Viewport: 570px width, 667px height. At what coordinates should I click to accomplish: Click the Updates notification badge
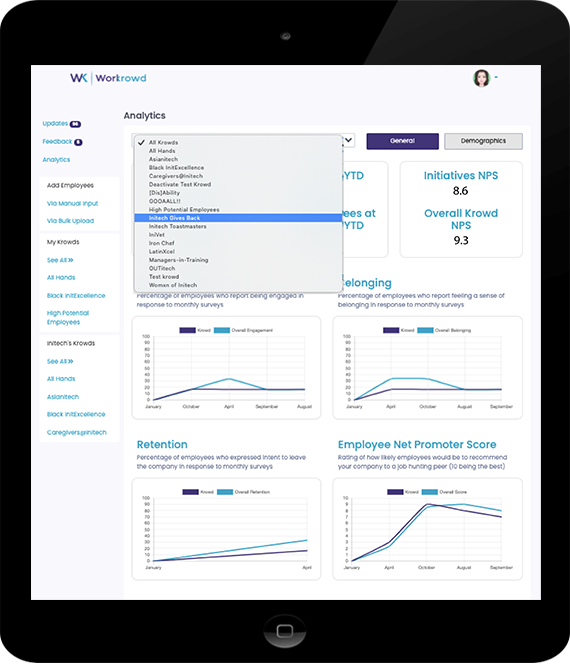pos(75,124)
